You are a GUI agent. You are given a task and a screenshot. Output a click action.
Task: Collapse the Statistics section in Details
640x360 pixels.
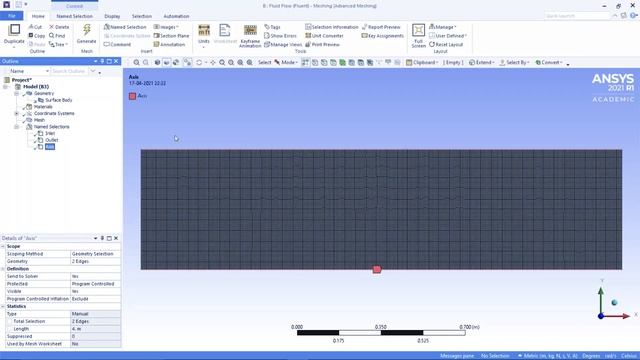click(x=3, y=307)
